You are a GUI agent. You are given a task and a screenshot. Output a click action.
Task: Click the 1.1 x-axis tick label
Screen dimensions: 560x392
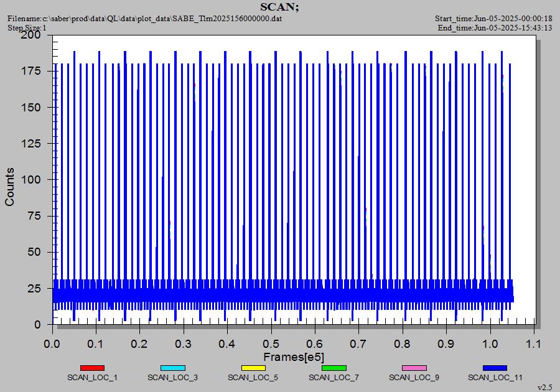click(x=534, y=344)
